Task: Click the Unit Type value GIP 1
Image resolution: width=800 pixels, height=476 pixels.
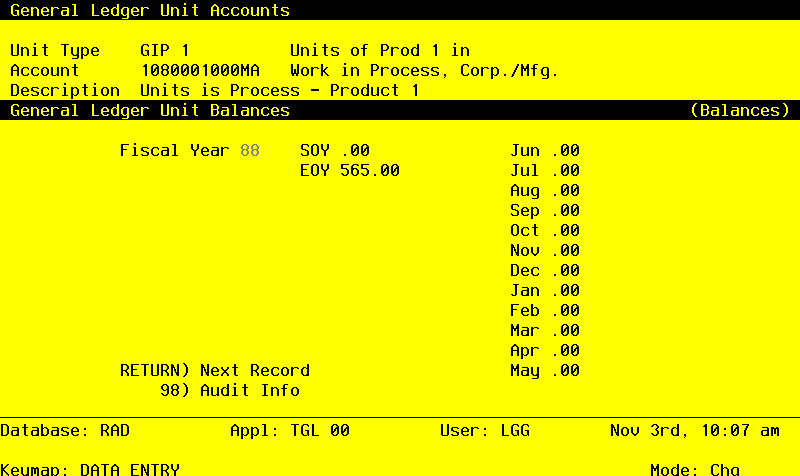Action: point(165,51)
